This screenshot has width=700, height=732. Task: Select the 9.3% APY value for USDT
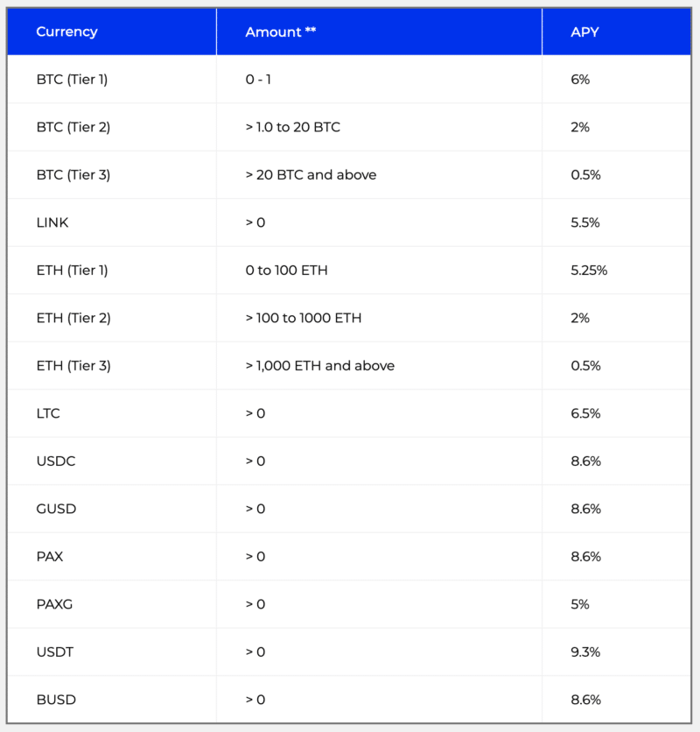coord(585,651)
